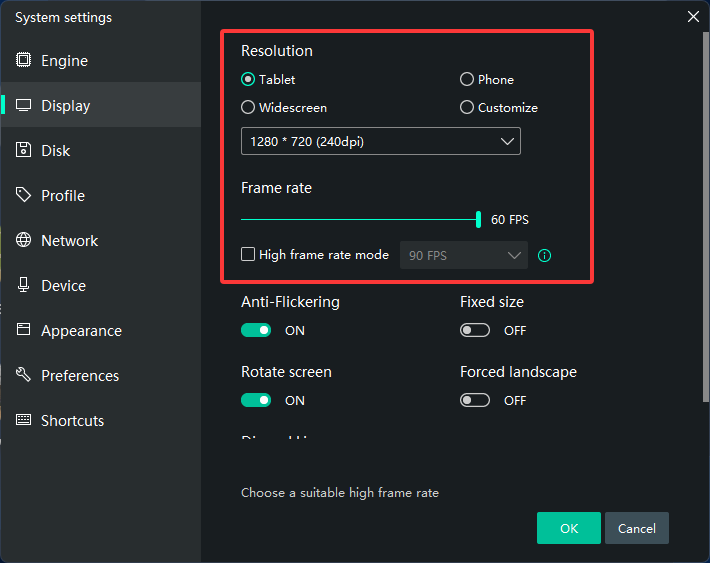The image size is (710, 563).
Task: Open the 1280 * 720 resolution dropdown
Action: tap(380, 142)
